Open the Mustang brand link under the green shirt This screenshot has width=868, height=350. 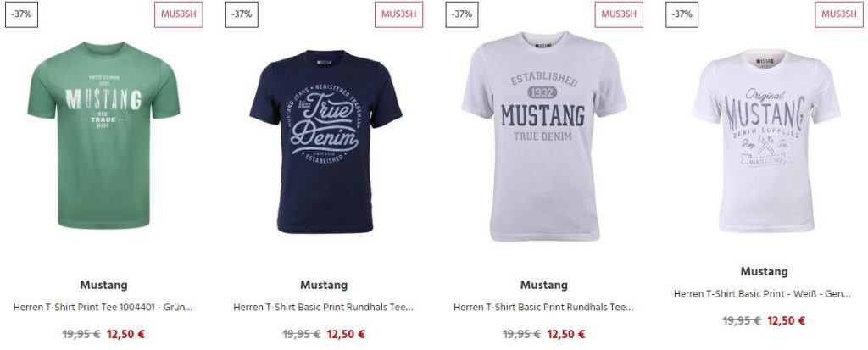103,286
